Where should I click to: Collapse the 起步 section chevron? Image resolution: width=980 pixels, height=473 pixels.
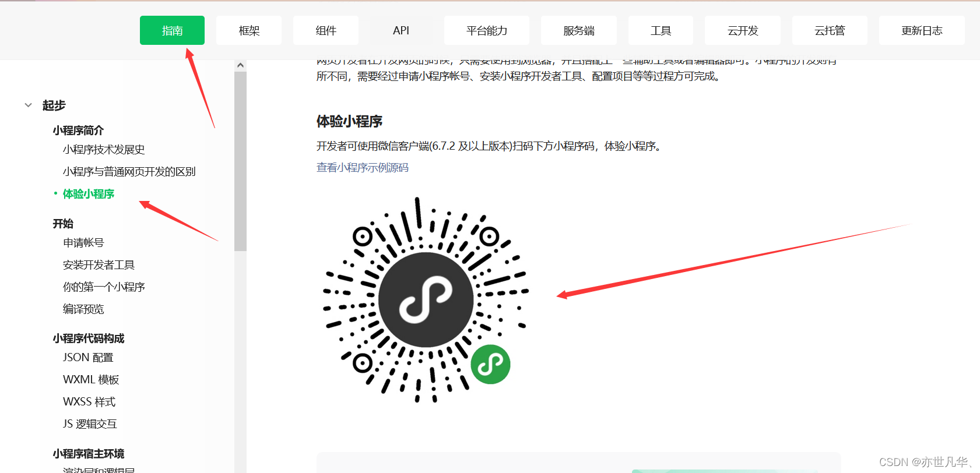pyautogui.click(x=28, y=105)
